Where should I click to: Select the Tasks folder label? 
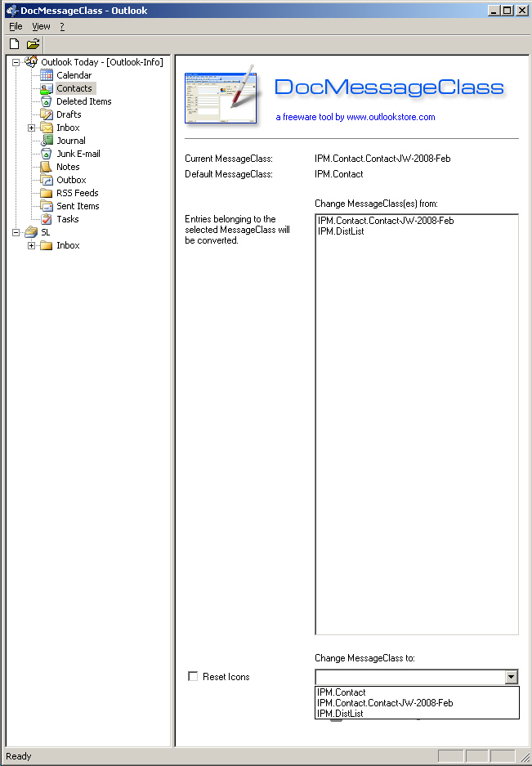[x=67, y=219]
